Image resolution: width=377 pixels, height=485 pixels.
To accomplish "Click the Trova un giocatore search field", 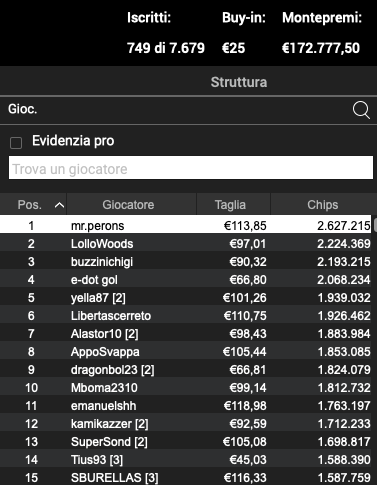I will 191,168.
